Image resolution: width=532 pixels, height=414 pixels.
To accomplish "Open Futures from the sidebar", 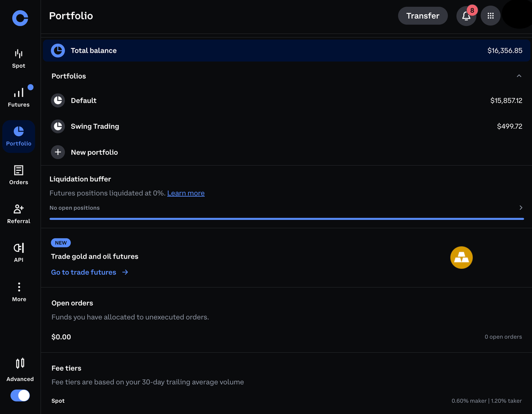I will coord(18,93).
